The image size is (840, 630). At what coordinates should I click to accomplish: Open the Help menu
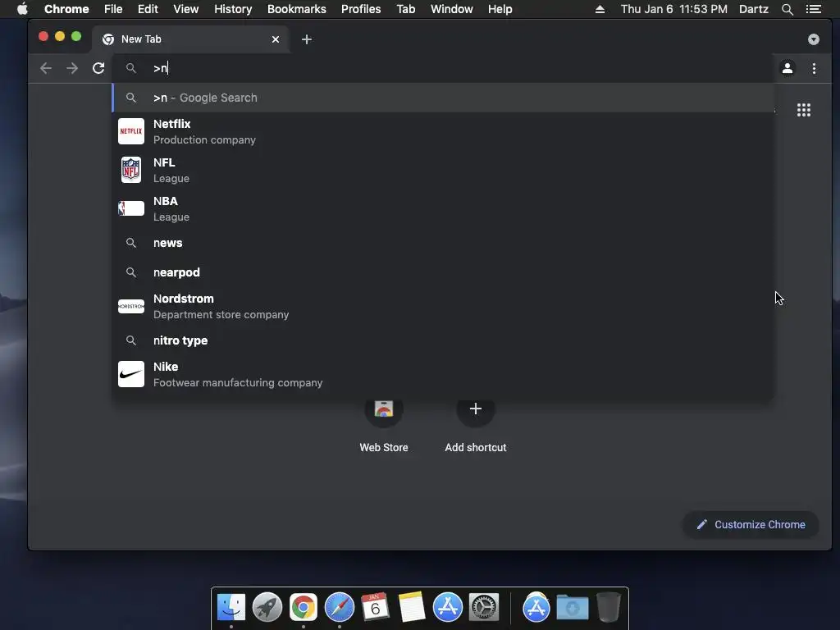500,9
